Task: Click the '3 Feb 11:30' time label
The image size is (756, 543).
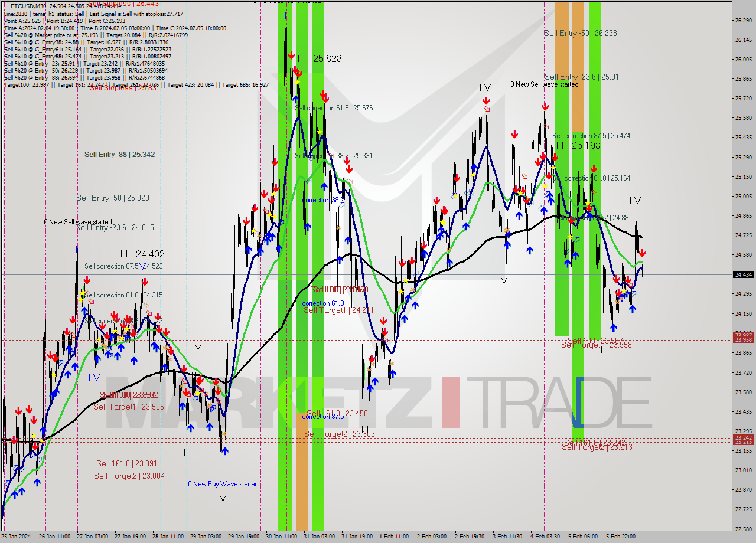Action: point(507,537)
